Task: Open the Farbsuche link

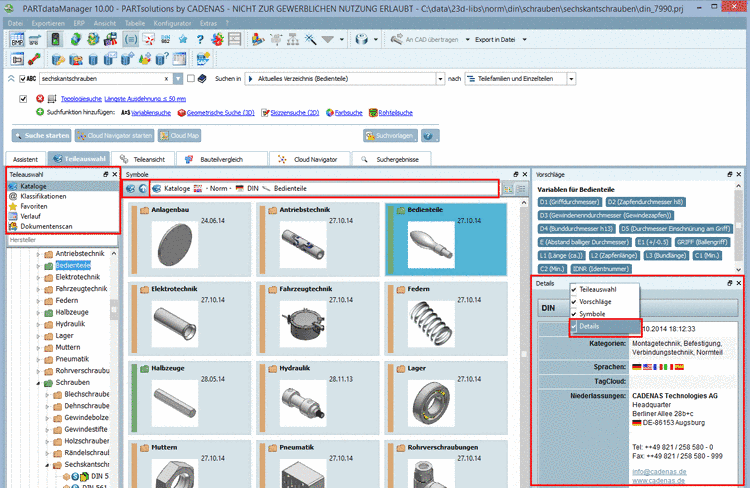Action: [x=349, y=113]
